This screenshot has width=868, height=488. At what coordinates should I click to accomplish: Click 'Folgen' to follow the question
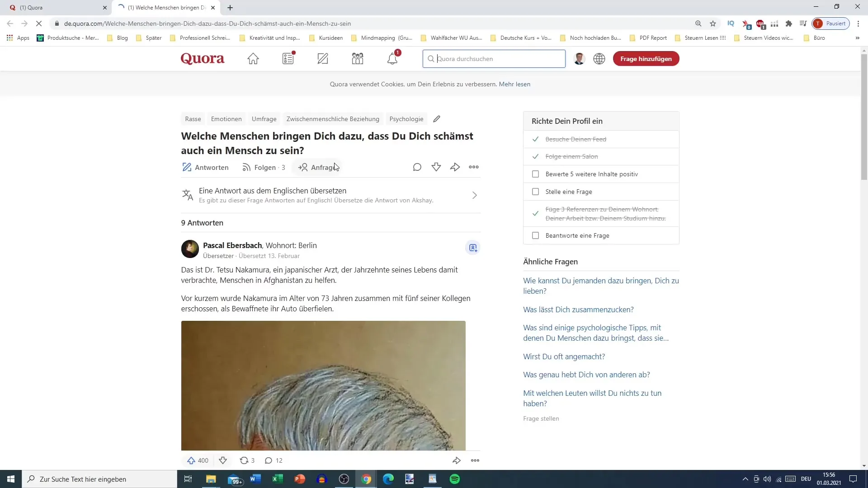click(x=264, y=167)
